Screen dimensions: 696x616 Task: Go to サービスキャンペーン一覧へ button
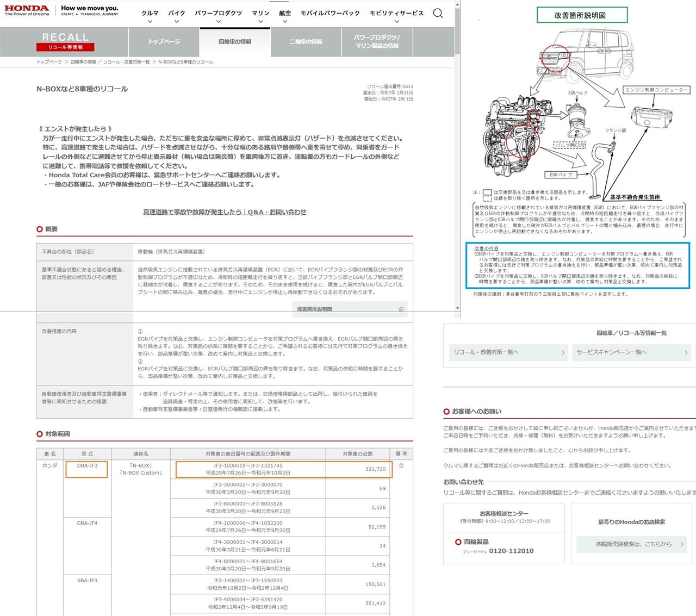tap(631, 352)
